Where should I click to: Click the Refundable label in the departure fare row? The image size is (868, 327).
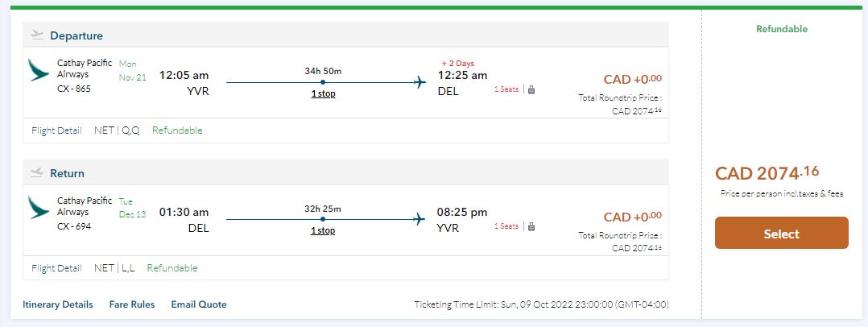[177, 130]
